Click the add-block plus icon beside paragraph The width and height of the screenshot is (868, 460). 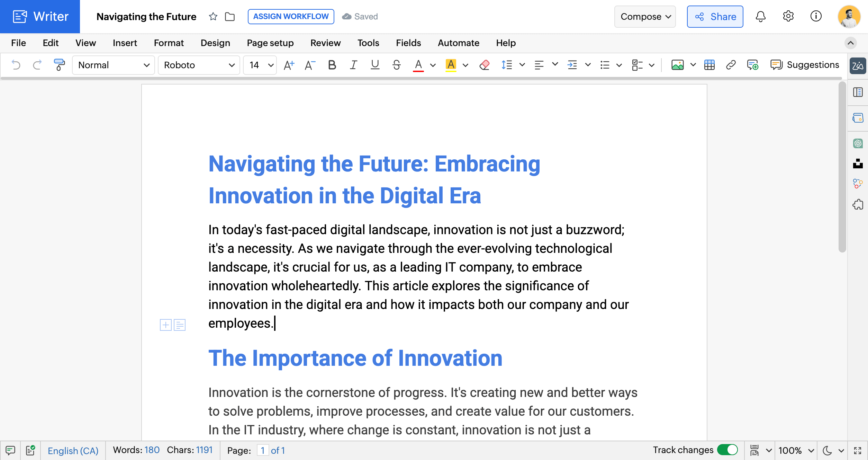tap(165, 325)
